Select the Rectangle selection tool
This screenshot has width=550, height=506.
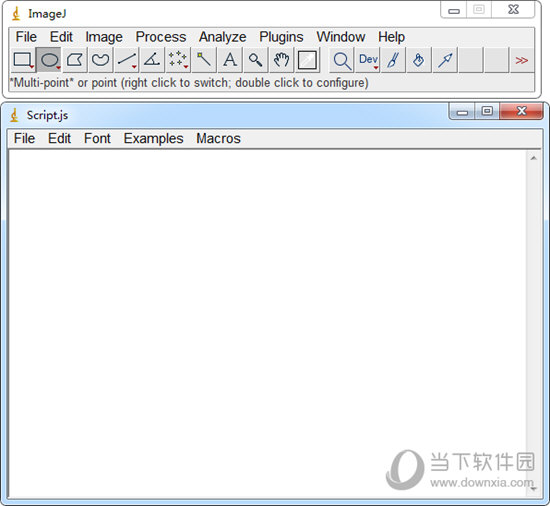pyautogui.click(x=23, y=60)
